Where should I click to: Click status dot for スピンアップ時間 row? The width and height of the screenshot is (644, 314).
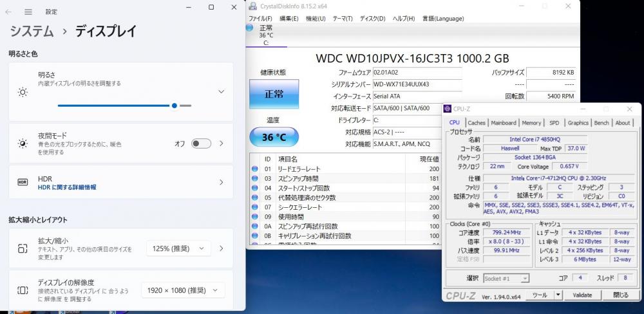(254, 178)
